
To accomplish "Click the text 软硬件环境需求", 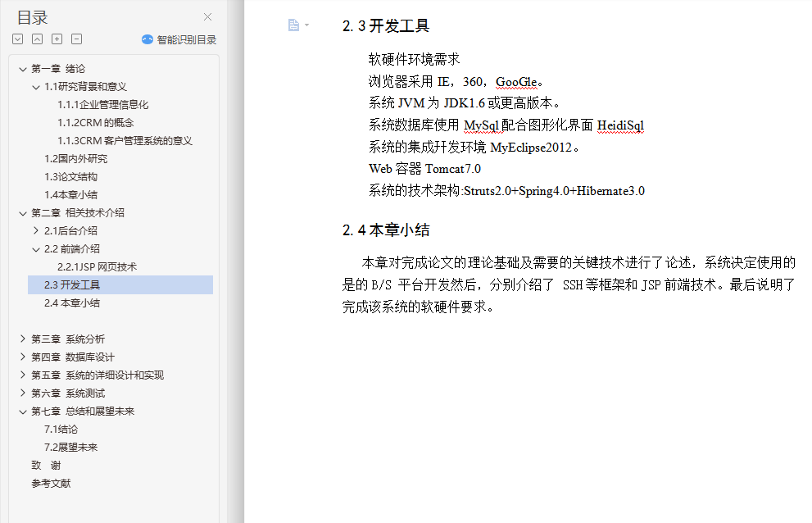I will (415, 60).
